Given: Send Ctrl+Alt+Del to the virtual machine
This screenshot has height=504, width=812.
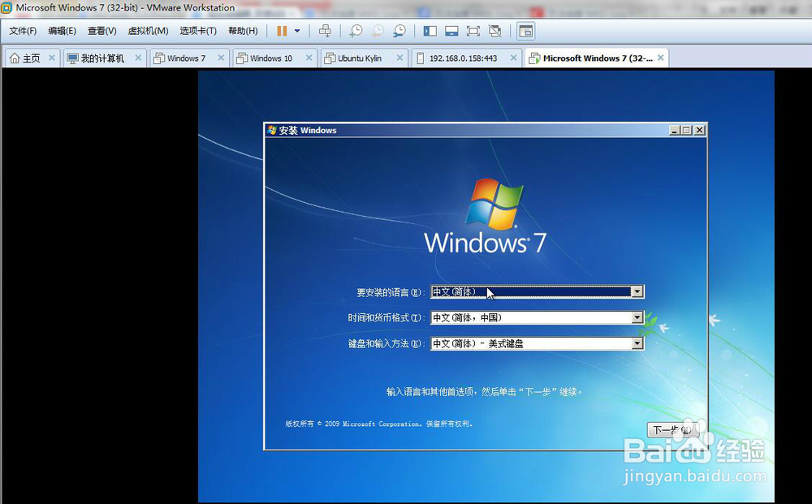Looking at the screenshot, I should coord(325,31).
